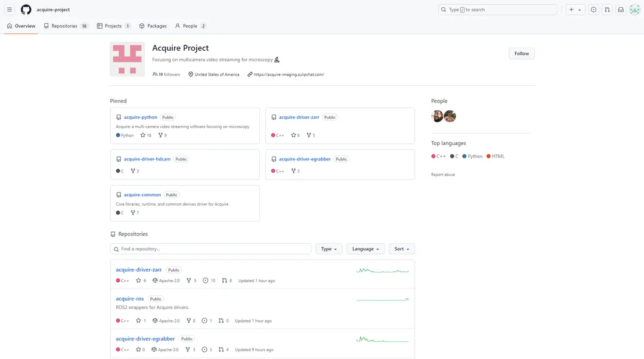Open the notifications inbox icon
The width and height of the screenshot is (644, 359).
coord(621,10)
